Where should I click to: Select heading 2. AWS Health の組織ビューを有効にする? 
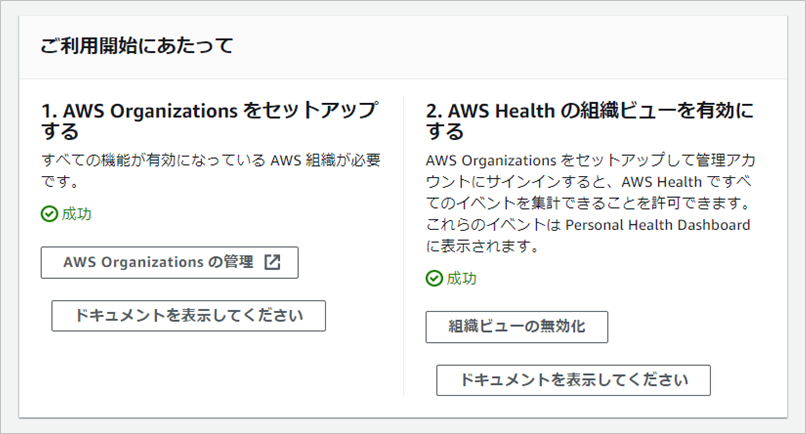588,120
